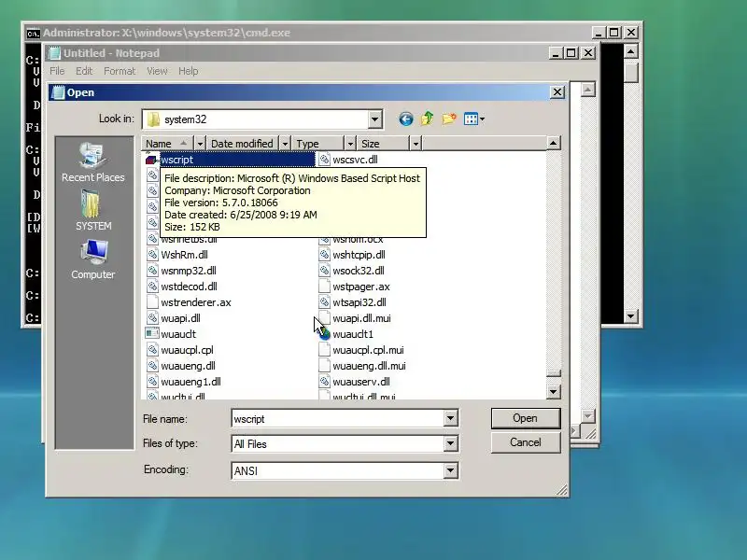Click the wstrenderer.ax blank file icon
The width and height of the screenshot is (747, 560).
(x=152, y=302)
